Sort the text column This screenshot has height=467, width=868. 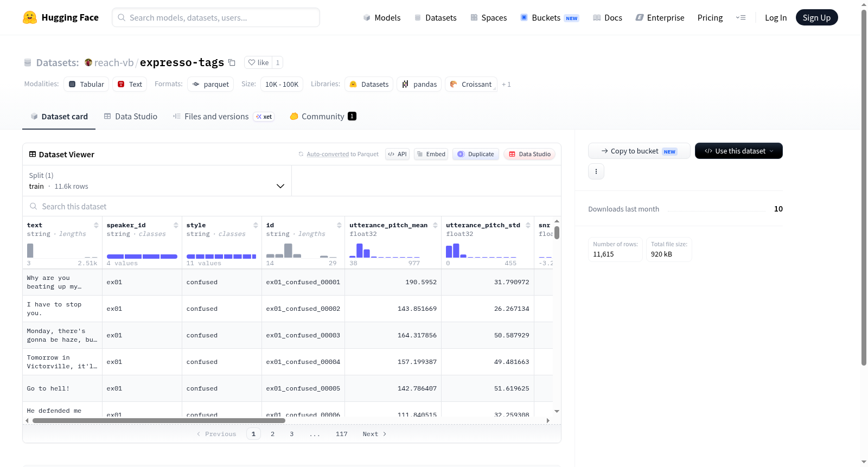point(96,225)
